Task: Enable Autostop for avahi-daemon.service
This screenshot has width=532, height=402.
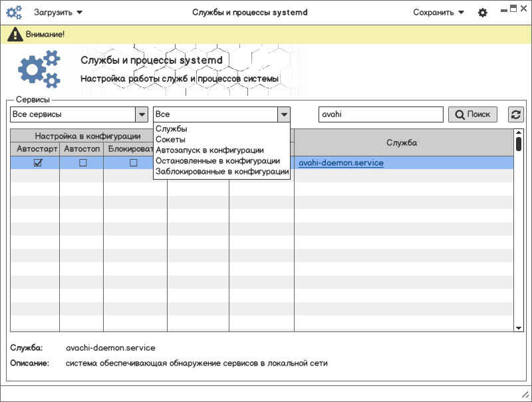Action: [x=83, y=162]
